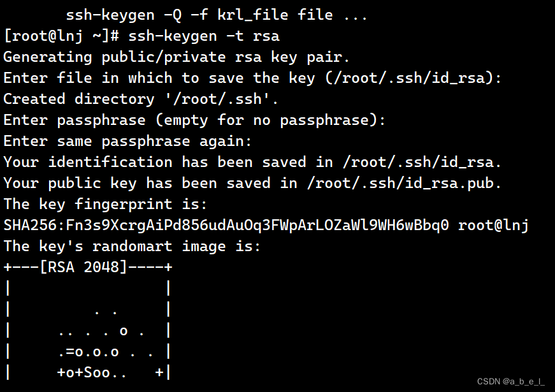555x392 pixels.
Task: Click the /root/.ssh/id_rsa.pub path text
Action: [x=404, y=183]
